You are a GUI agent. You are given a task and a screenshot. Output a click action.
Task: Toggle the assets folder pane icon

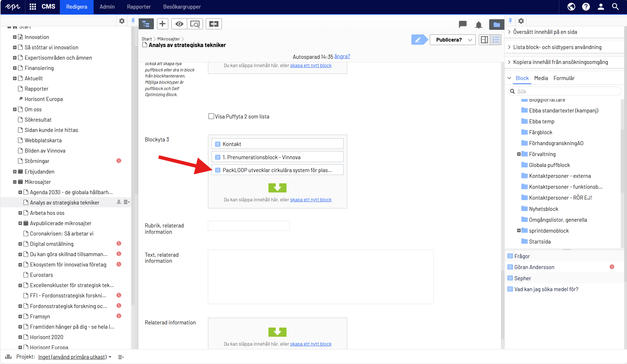click(496, 25)
